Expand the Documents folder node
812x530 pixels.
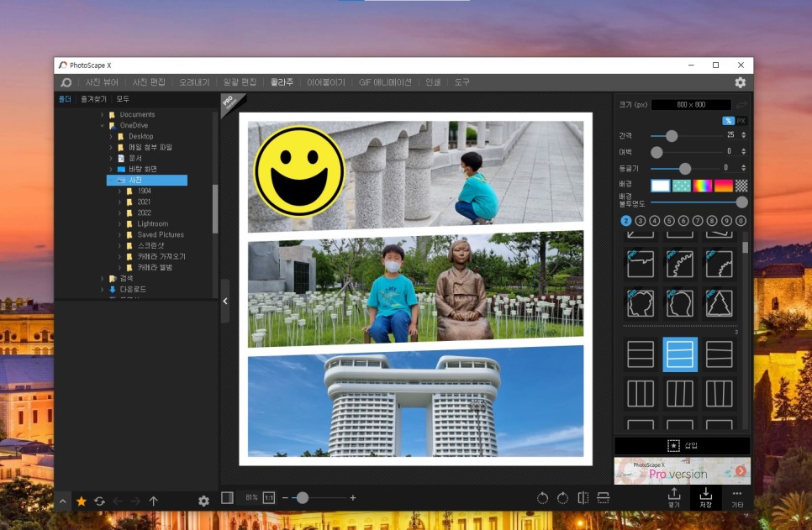pyautogui.click(x=102, y=114)
